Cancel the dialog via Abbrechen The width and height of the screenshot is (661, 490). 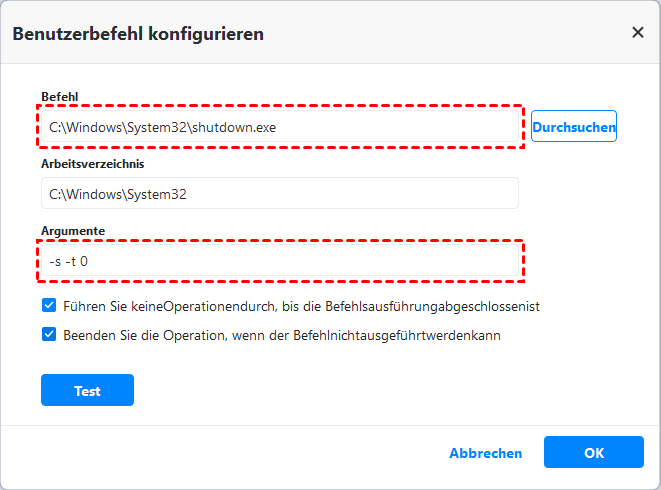(x=485, y=453)
